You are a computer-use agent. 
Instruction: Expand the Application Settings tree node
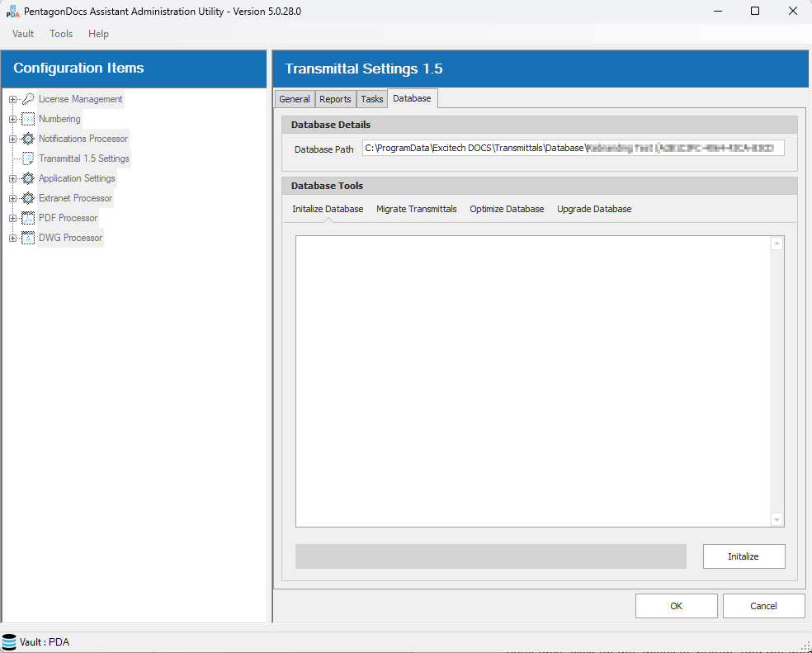(12, 178)
